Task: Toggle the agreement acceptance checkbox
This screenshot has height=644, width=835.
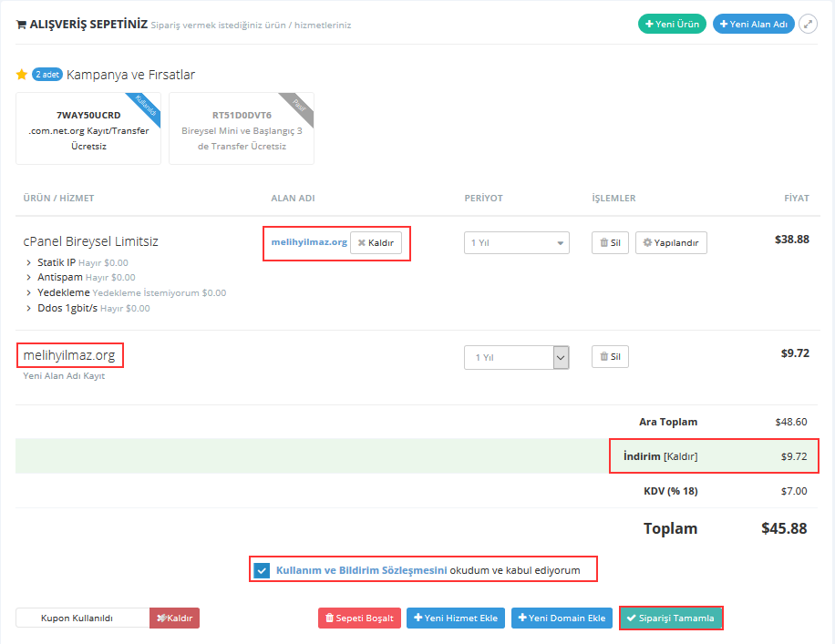Action: pyautogui.click(x=262, y=570)
